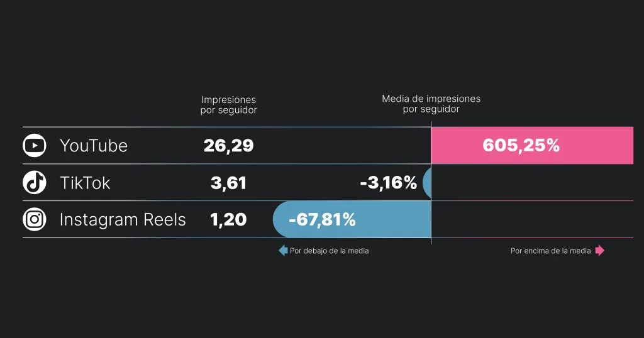Image resolution: width=644 pixels, height=338 pixels.
Task: Select the YouTube platform label
Action: [94, 146]
